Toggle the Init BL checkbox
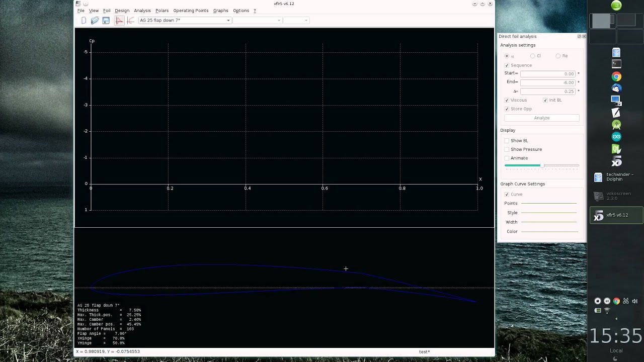Viewport: 644px width, 362px height. coord(545,100)
